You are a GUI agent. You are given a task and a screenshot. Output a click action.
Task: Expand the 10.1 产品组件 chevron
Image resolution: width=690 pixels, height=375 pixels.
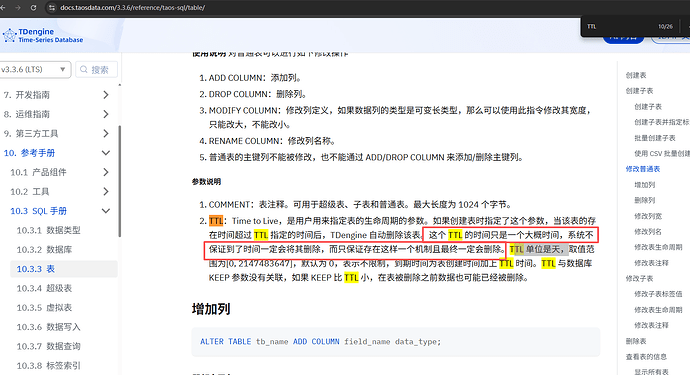pyautogui.click(x=106, y=172)
